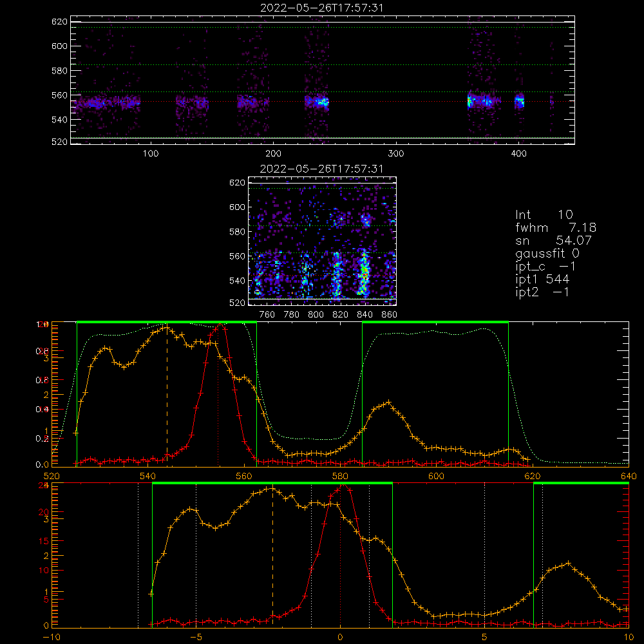Click x-axis label '400' on top spectrogram
The image size is (644, 644).
518,154
